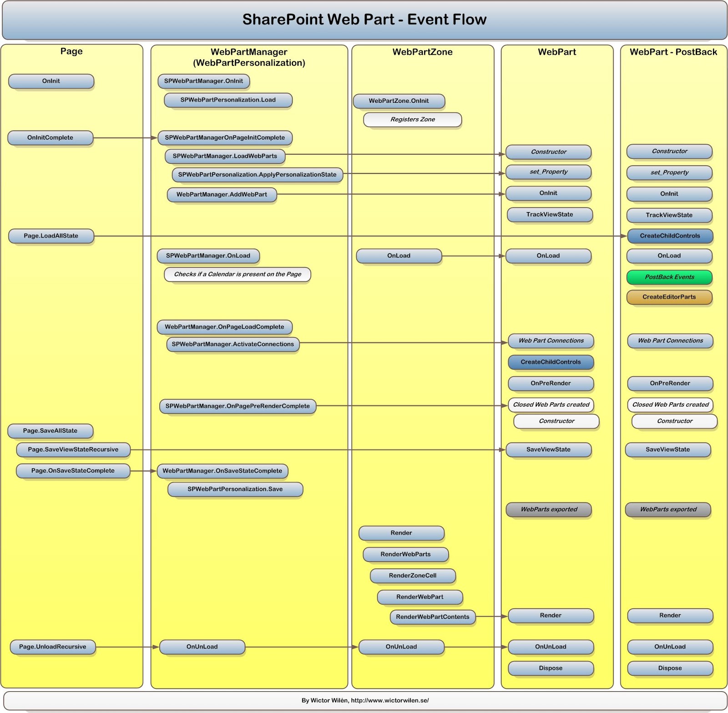Select 'Dispose' in WebPart - PostBack column

tap(670, 668)
